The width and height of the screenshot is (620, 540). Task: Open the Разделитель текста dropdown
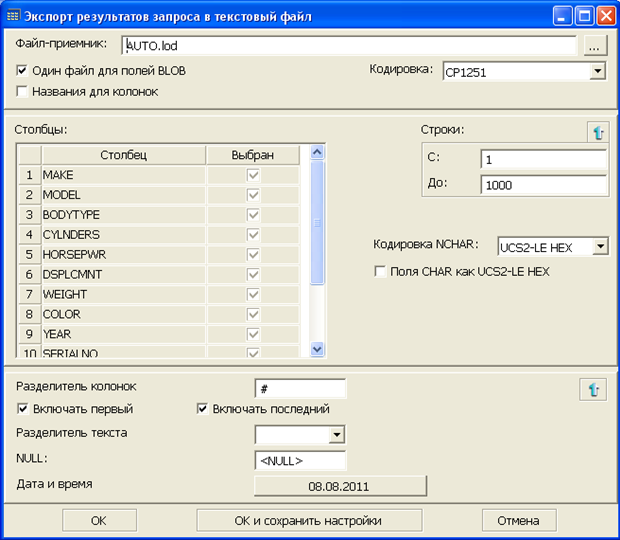pos(336,435)
